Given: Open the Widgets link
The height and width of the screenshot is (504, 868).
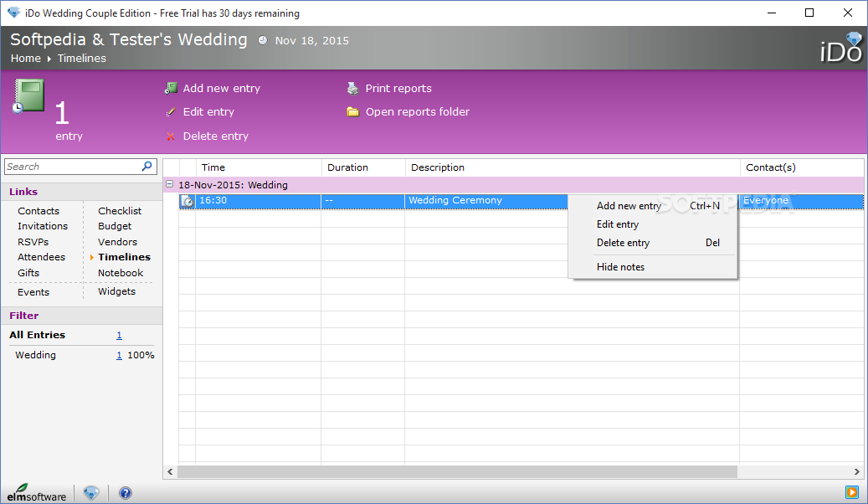Looking at the screenshot, I should 117,291.
